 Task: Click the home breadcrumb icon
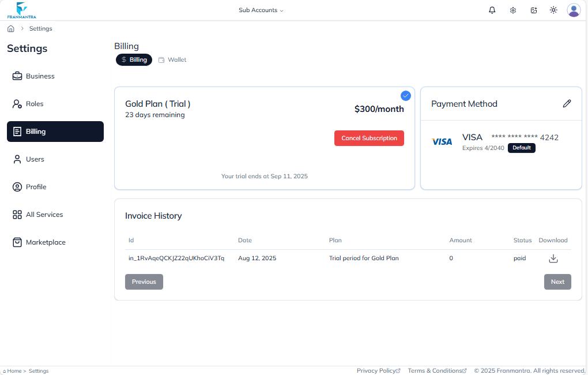pyautogui.click(x=10, y=28)
